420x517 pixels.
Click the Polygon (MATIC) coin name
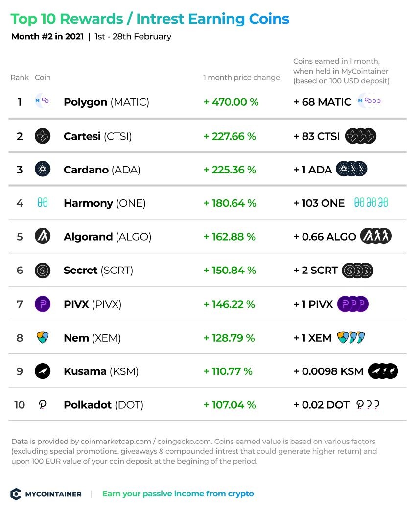[106, 102]
